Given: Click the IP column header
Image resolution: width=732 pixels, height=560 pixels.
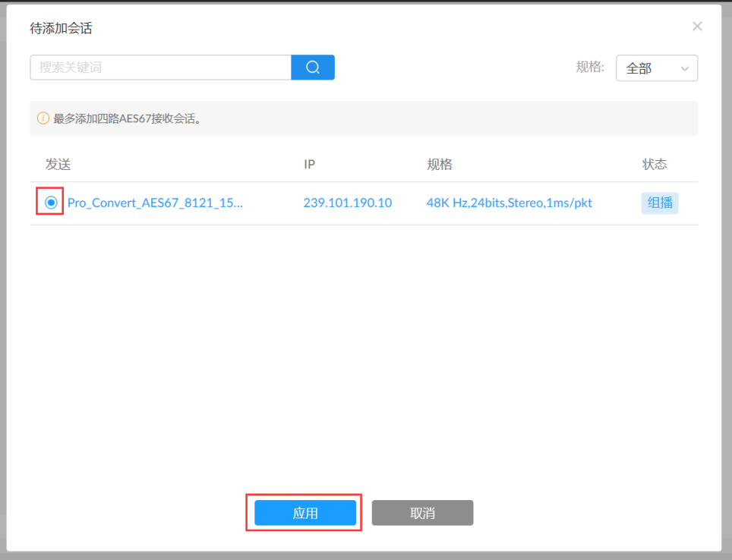Looking at the screenshot, I should click(x=309, y=165).
